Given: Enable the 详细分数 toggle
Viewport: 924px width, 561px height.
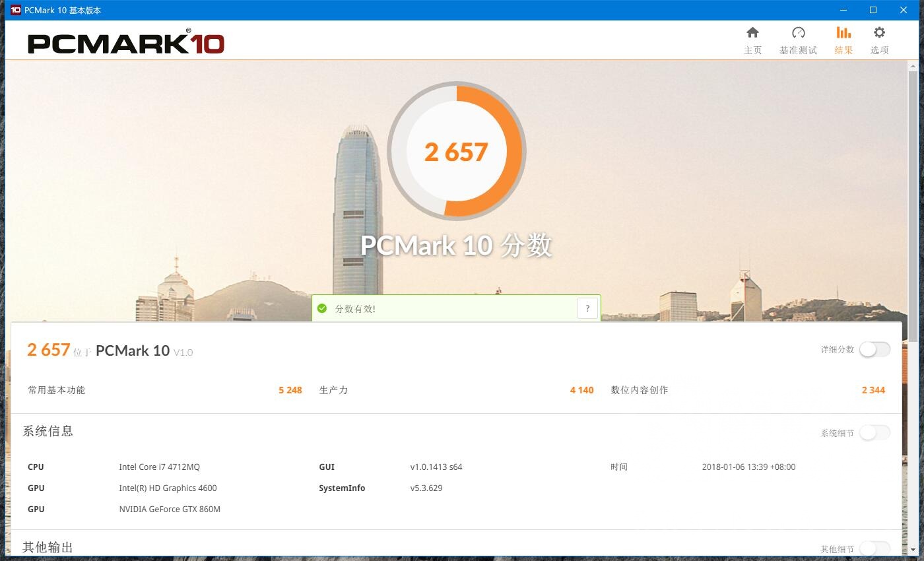Looking at the screenshot, I should (x=874, y=349).
